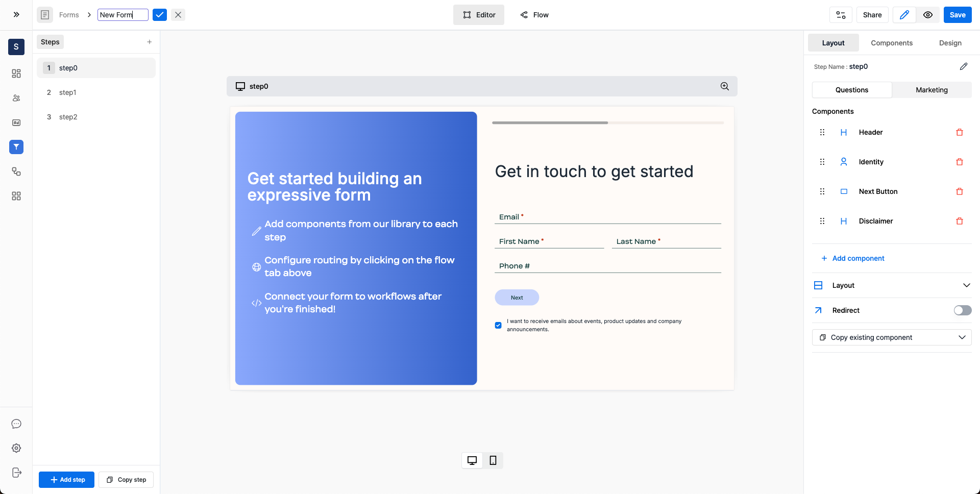The height and width of the screenshot is (494, 980).
Task: Click the form progress bar
Action: pyautogui.click(x=608, y=123)
